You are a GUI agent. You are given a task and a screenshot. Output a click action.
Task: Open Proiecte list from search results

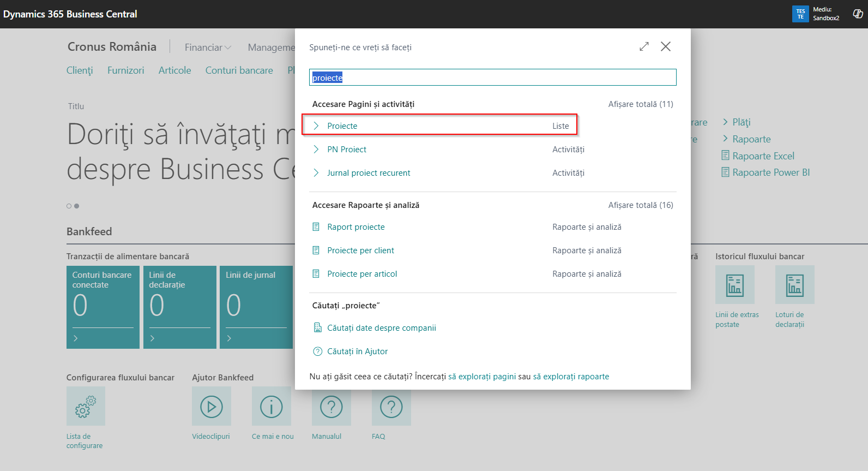tap(342, 126)
